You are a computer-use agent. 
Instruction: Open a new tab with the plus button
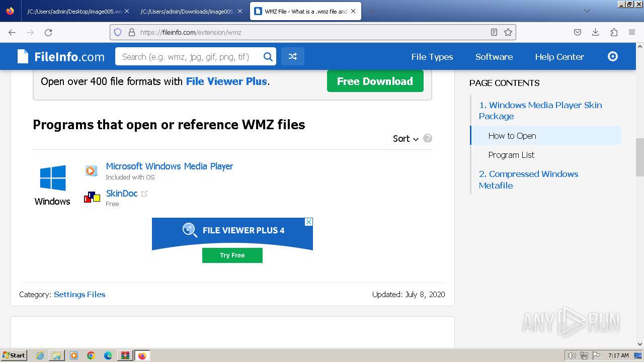[372, 11]
